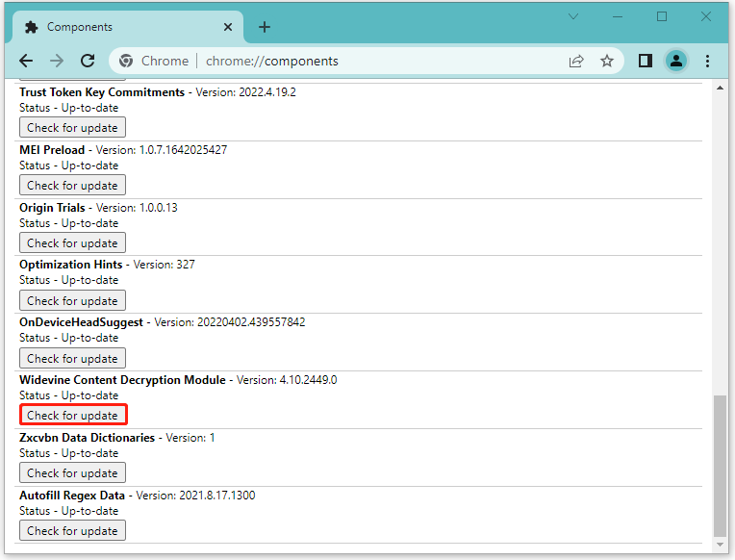735x560 pixels.
Task: Click the Autofill Regex Data title
Action: [x=72, y=496]
